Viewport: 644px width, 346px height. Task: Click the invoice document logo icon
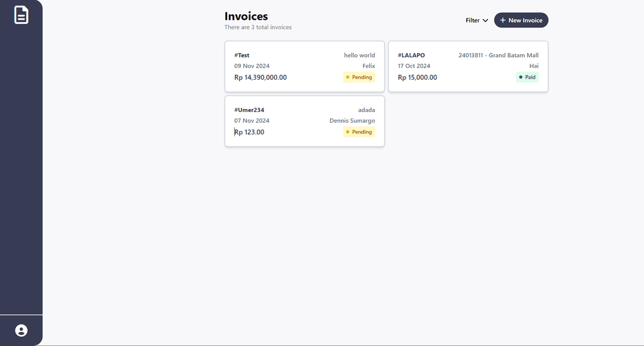point(21,15)
